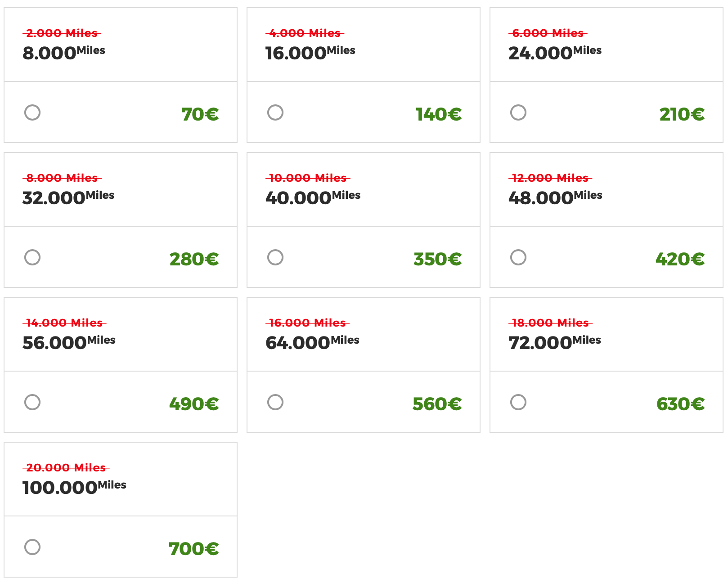Select the 24.000 Miles option radio
The height and width of the screenshot is (583, 728).
click(x=518, y=112)
